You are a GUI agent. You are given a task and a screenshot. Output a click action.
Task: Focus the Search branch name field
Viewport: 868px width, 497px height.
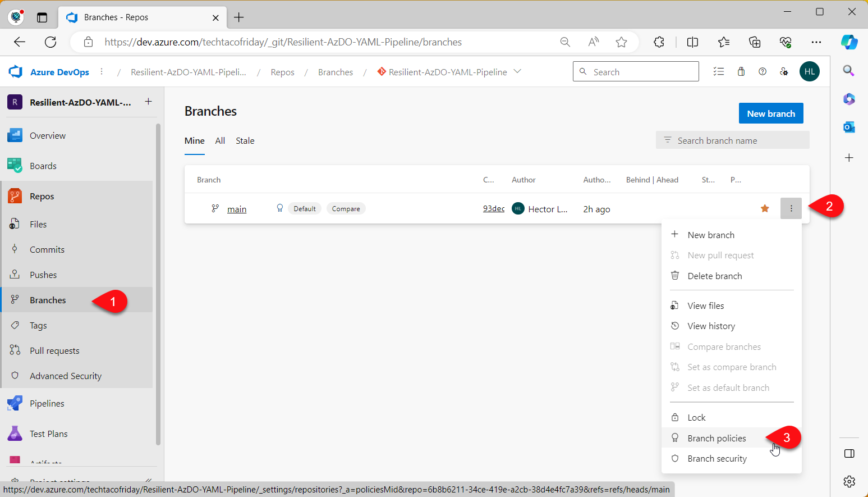pos(732,140)
